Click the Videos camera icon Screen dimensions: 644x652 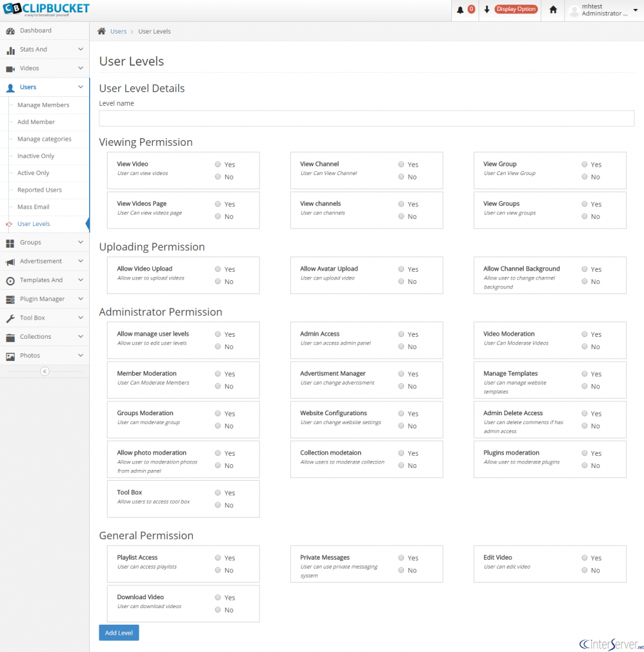tap(10, 69)
